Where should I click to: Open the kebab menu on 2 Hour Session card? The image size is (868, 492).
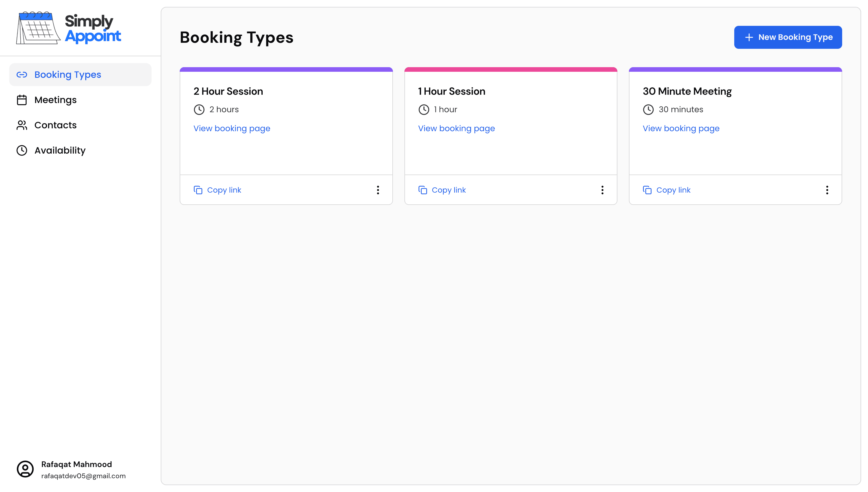click(378, 190)
